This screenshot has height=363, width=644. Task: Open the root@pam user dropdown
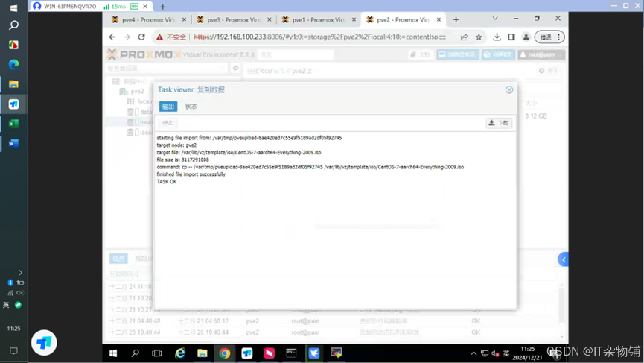pyautogui.click(x=541, y=54)
